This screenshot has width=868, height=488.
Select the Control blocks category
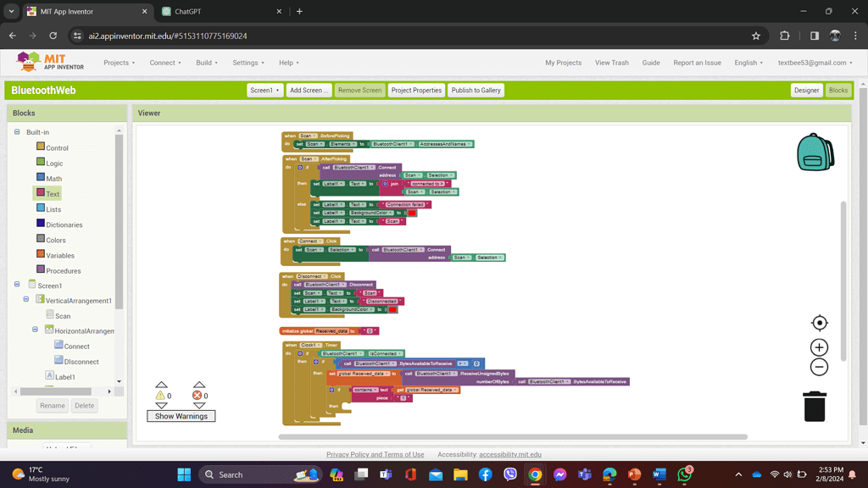(x=57, y=148)
